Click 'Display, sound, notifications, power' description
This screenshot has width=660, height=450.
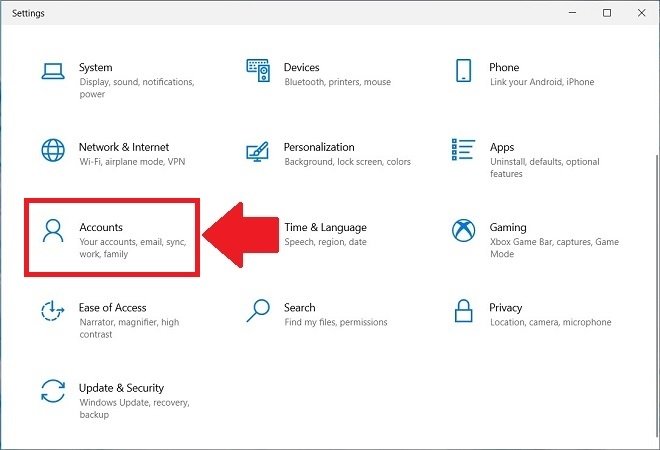(x=136, y=88)
